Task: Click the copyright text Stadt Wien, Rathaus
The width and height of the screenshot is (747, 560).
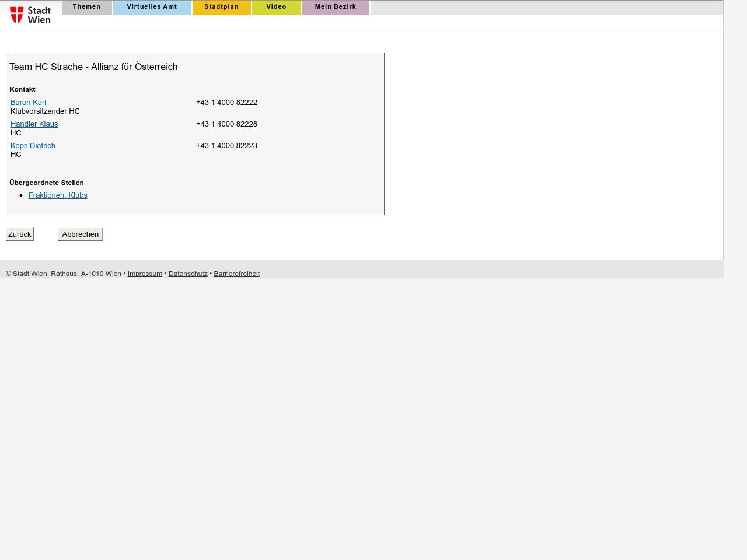Action: click(x=64, y=274)
